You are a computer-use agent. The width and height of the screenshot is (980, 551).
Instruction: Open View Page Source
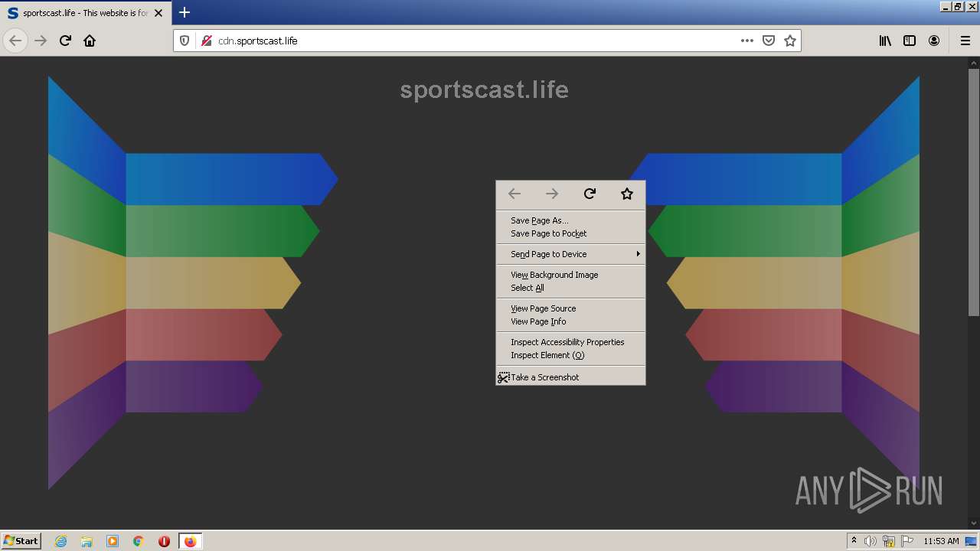click(570, 308)
